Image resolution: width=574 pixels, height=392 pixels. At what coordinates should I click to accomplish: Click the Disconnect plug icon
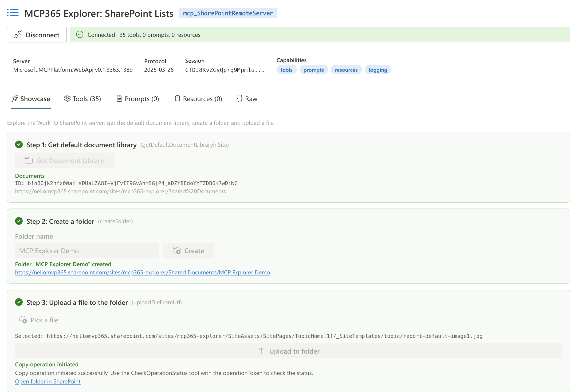18,34
